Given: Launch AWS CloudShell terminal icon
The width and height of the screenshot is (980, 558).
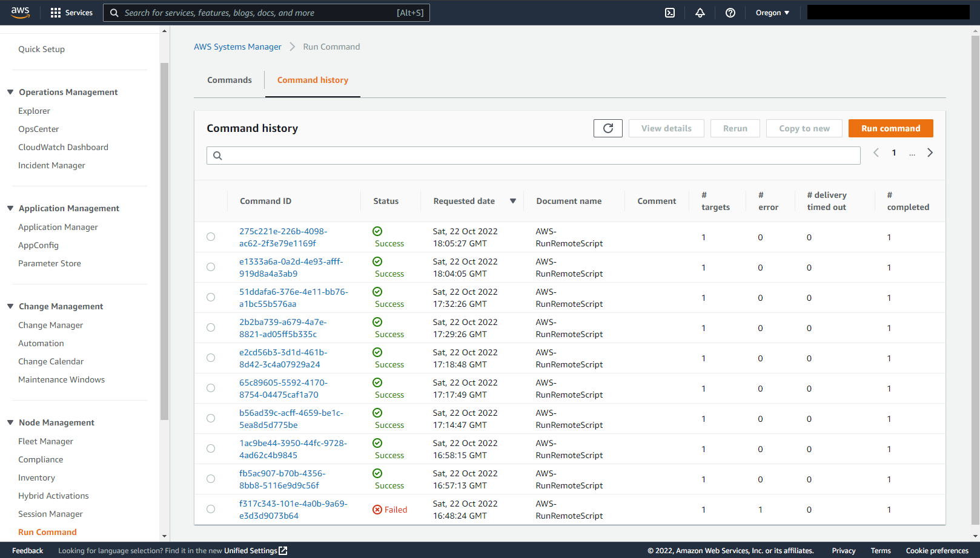Looking at the screenshot, I should point(670,13).
